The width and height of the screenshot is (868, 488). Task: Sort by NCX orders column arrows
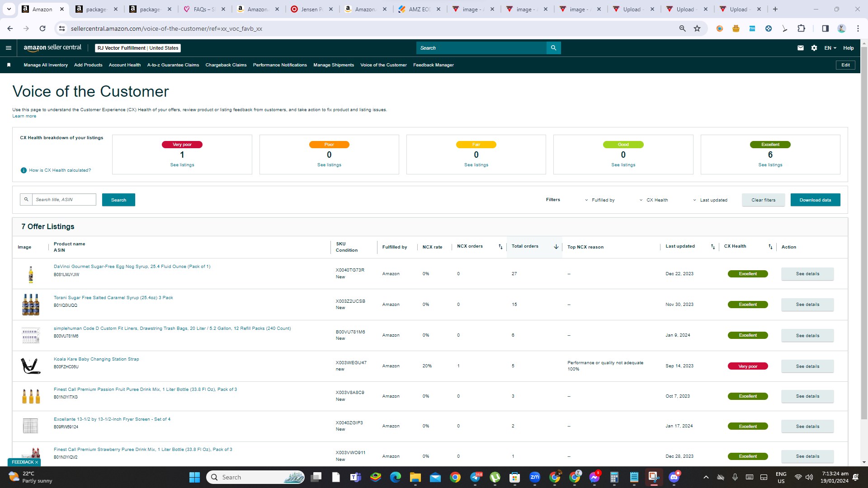[500, 247]
